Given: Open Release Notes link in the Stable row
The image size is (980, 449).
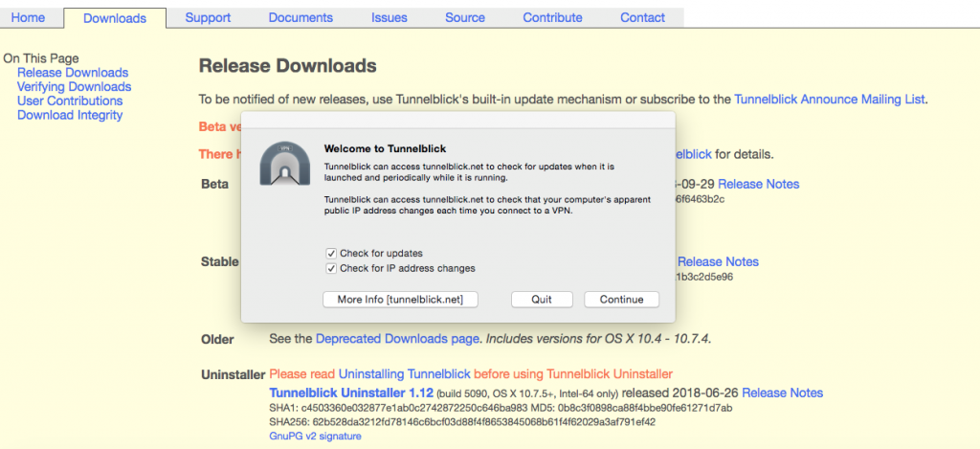Looking at the screenshot, I should (x=718, y=262).
